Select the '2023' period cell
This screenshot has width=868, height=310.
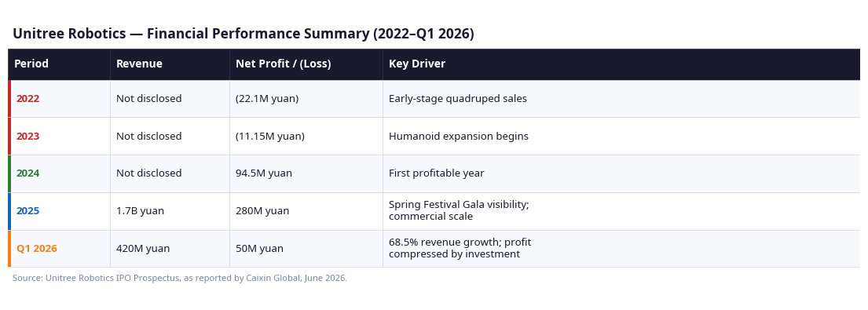pos(59,137)
